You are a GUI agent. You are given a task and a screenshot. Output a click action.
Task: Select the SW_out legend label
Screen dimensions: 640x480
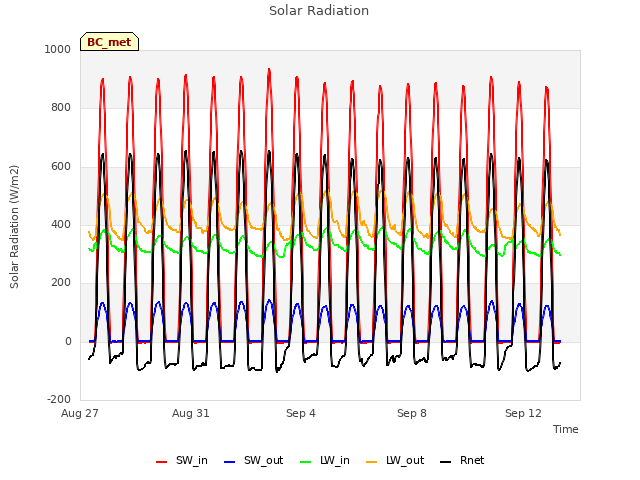[264, 460]
